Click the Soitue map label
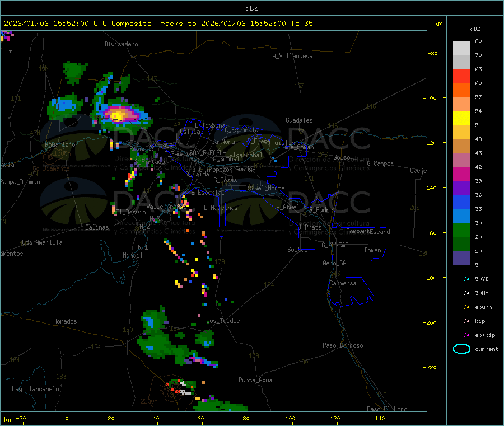The width and height of the screenshot is (504, 426). pyautogui.click(x=297, y=250)
